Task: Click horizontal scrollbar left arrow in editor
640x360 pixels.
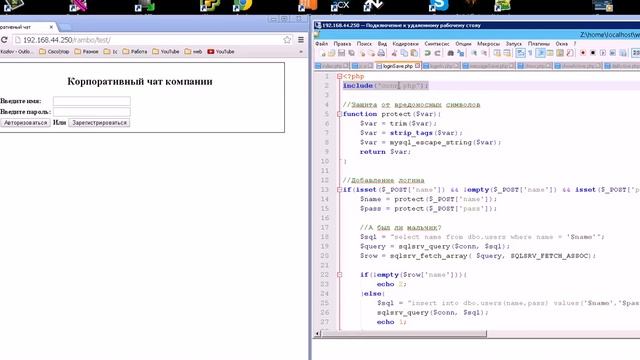Action: tap(317, 334)
